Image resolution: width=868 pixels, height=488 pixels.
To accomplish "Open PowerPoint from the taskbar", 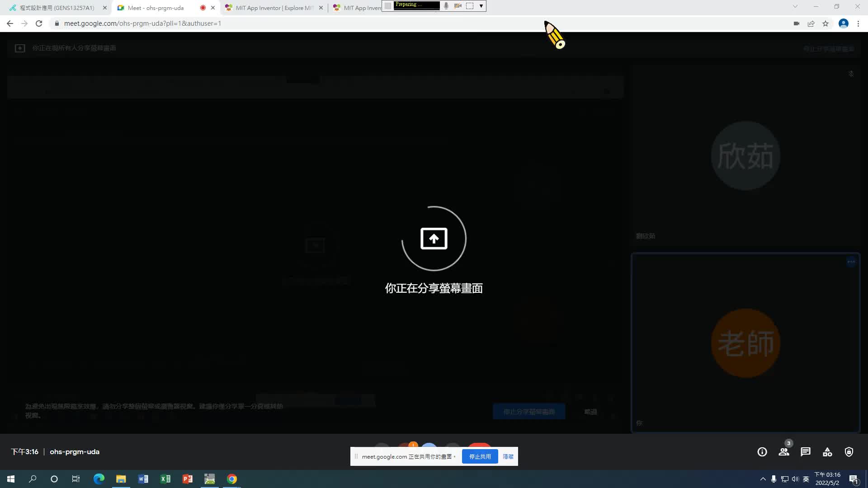I will [187, 479].
